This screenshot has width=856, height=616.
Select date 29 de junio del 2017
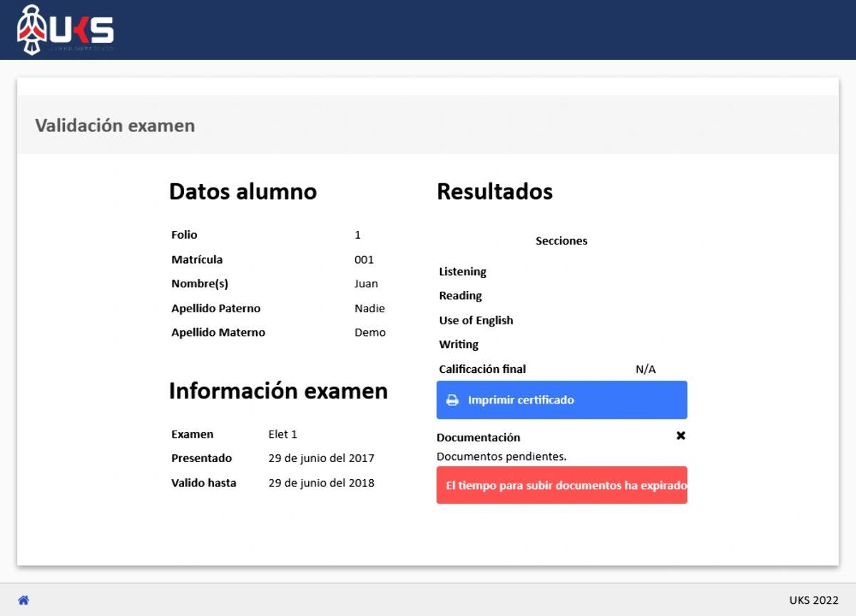(x=321, y=458)
